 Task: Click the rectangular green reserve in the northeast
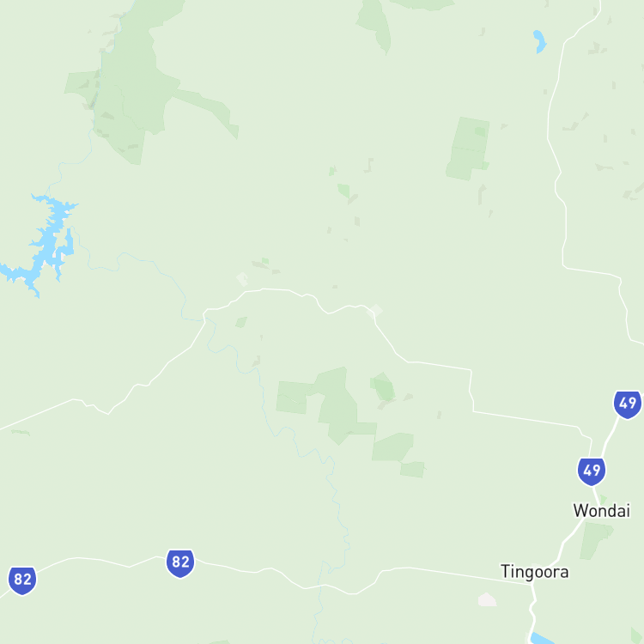(468, 149)
